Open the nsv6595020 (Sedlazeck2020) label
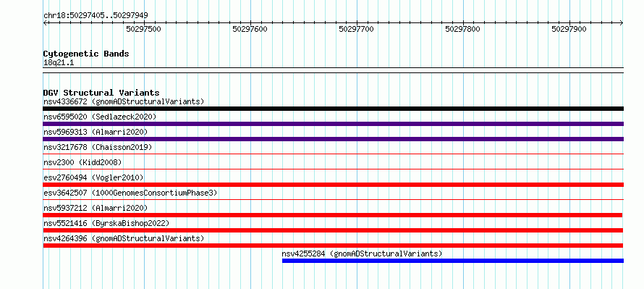Viewport: 644px width, 289px height. click(x=100, y=117)
